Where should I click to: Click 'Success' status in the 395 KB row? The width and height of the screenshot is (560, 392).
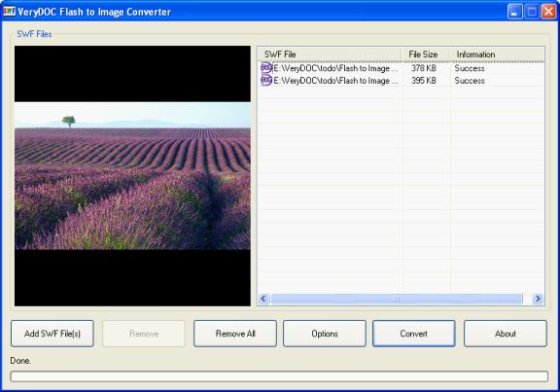point(470,81)
